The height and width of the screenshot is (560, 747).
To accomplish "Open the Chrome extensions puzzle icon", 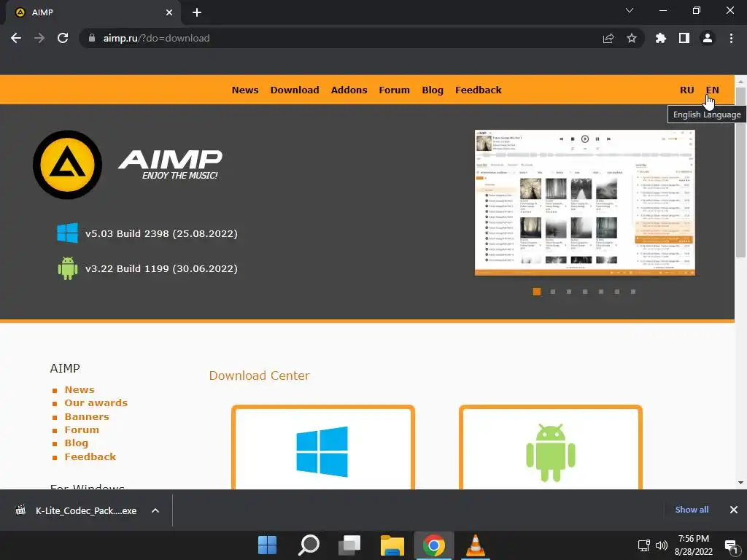I will pyautogui.click(x=660, y=38).
